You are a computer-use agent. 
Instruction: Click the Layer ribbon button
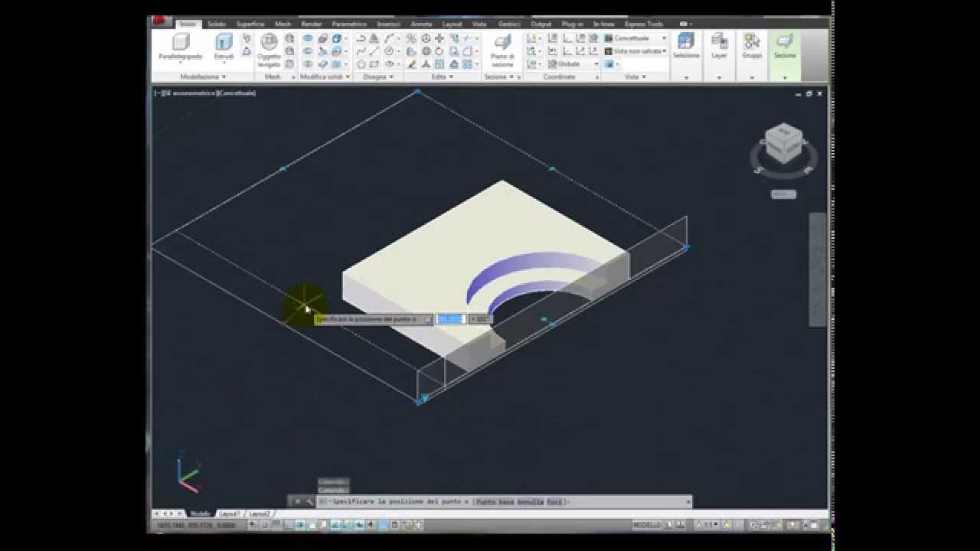[719, 47]
